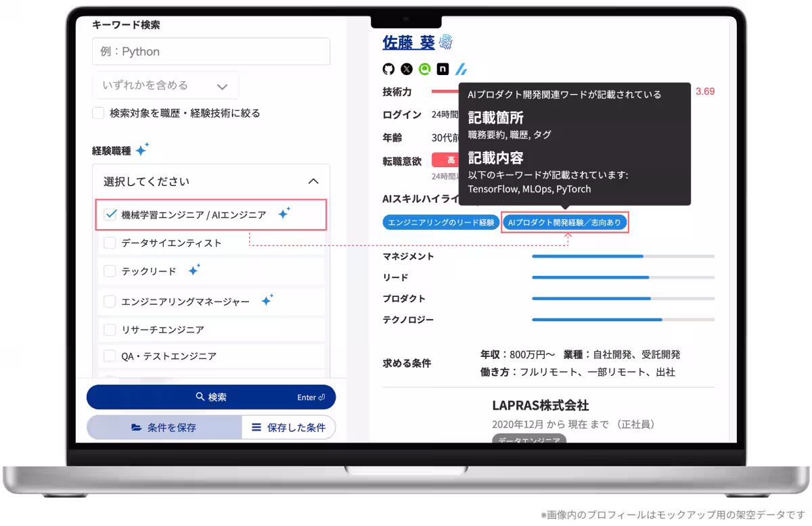Check the QA・テストエンジニア checkbox

[110, 356]
